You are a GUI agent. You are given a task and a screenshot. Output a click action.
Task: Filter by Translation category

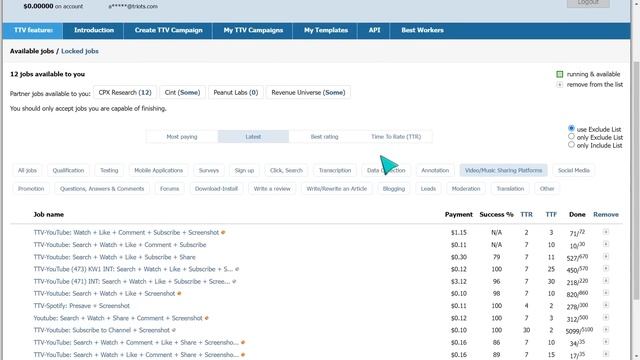(x=510, y=189)
